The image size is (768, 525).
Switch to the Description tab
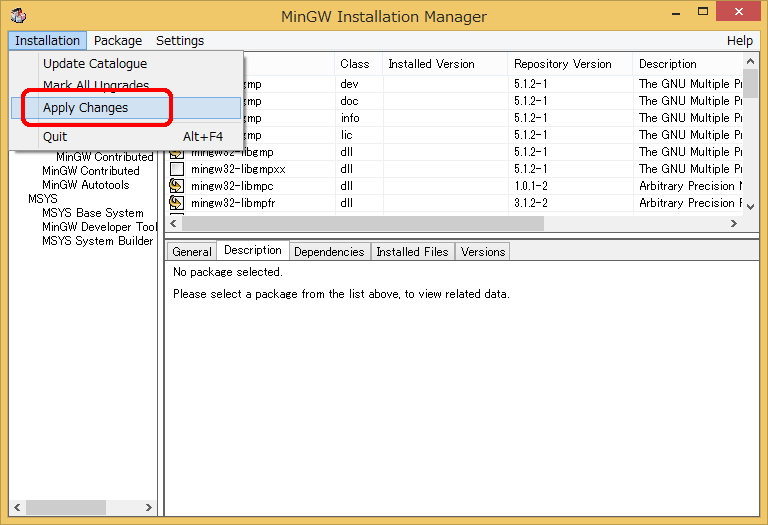(x=253, y=250)
